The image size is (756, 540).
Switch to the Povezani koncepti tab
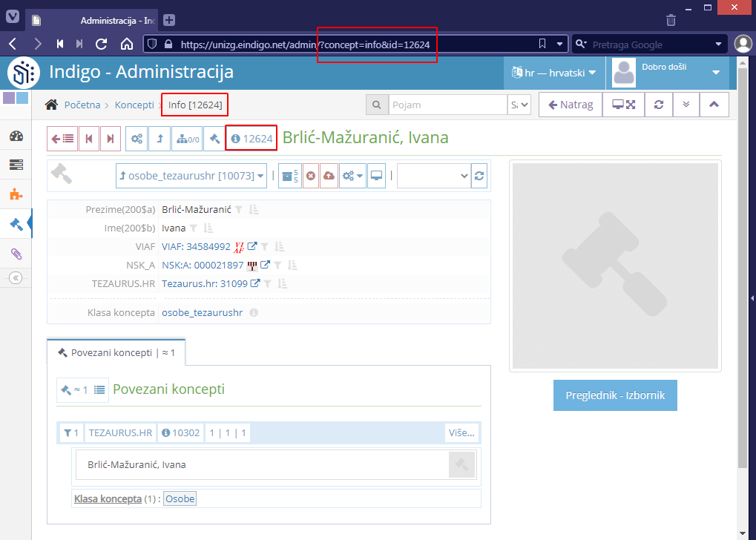point(116,352)
